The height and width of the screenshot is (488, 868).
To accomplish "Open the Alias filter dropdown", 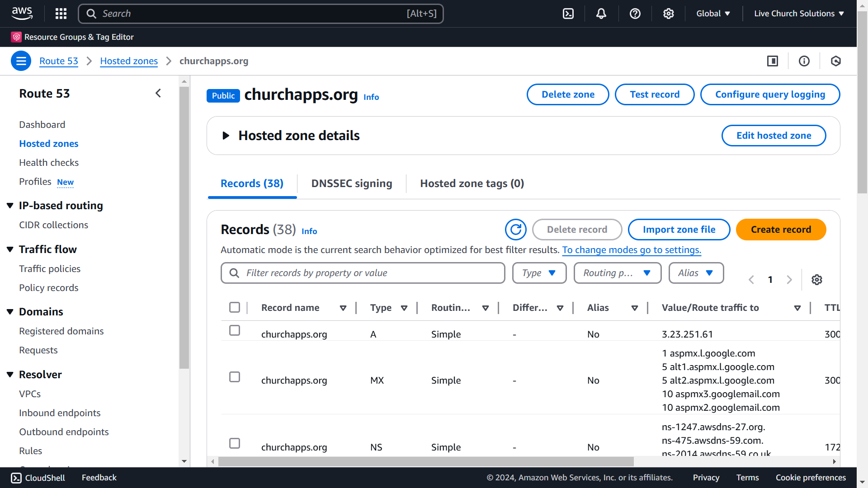I will coord(696,273).
